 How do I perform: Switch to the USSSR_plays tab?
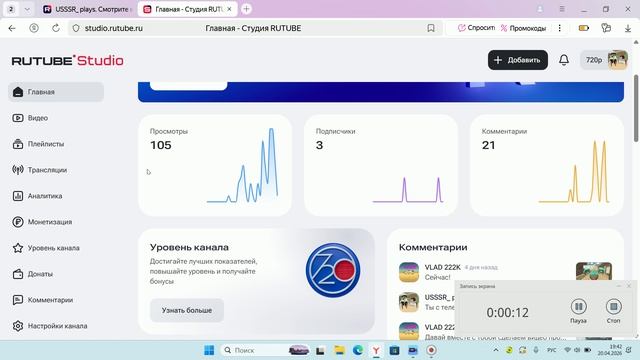pyautogui.click(x=87, y=9)
